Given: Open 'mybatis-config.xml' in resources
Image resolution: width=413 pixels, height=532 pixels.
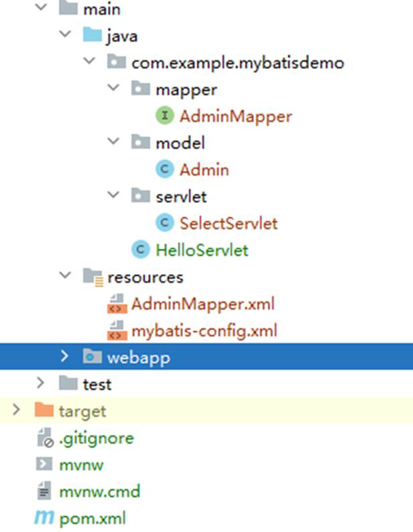Looking at the screenshot, I should pyautogui.click(x=204, y=331).
